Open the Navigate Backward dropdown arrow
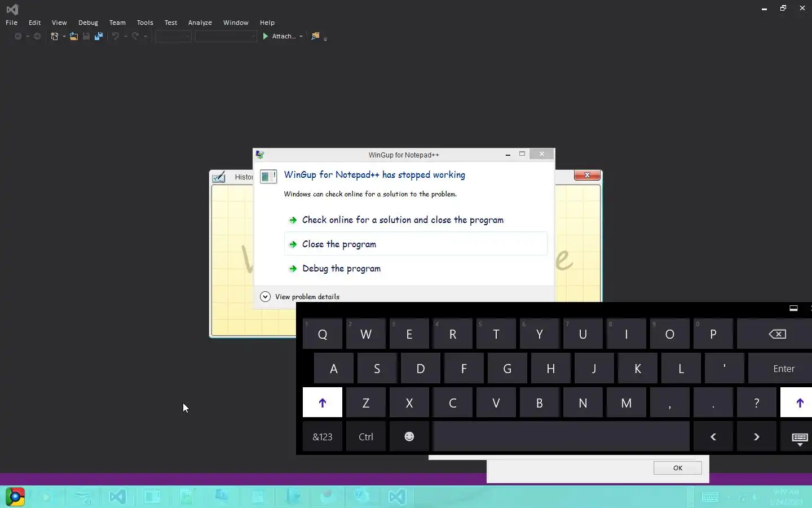 (28, 37)
